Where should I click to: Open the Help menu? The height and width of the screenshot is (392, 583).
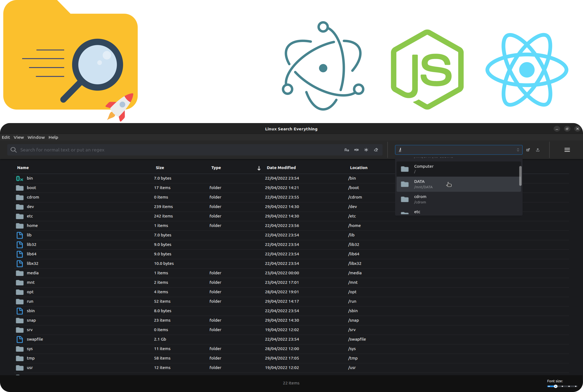point(53,137)
